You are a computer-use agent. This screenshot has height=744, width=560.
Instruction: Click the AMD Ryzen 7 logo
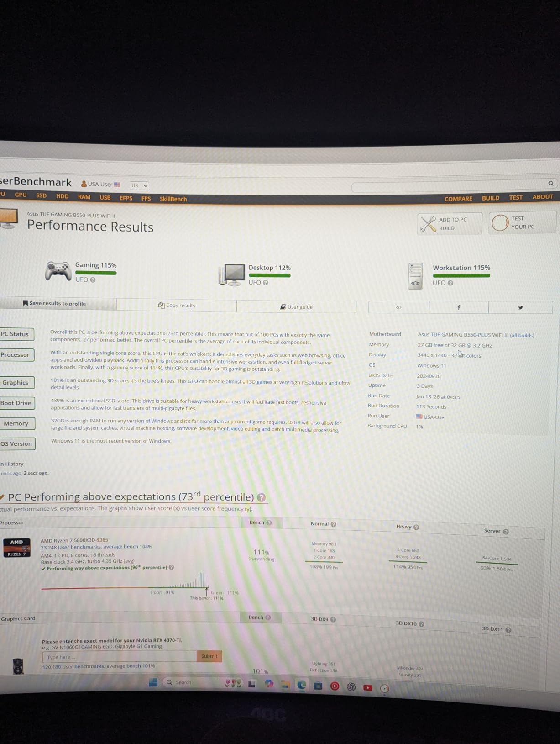pos(17,548)
